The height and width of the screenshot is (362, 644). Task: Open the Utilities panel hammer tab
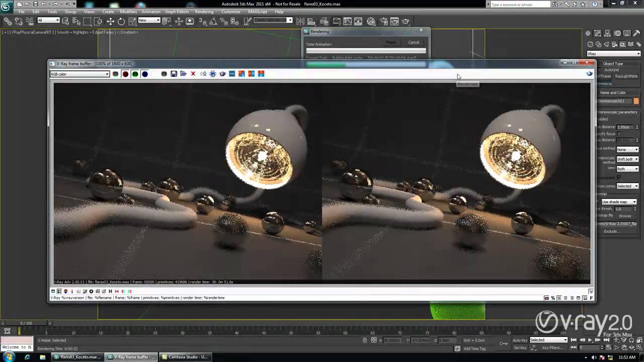[x=637, y=33]
